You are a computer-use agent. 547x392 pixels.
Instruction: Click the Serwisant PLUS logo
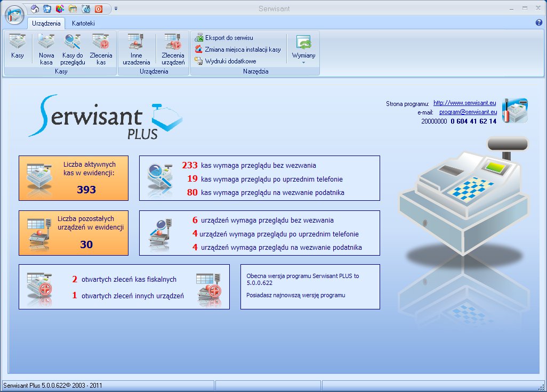[106, 117]
